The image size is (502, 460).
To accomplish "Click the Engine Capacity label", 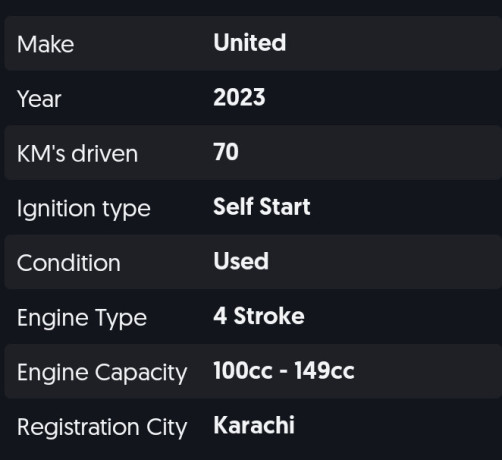I will tap(102, 373).
